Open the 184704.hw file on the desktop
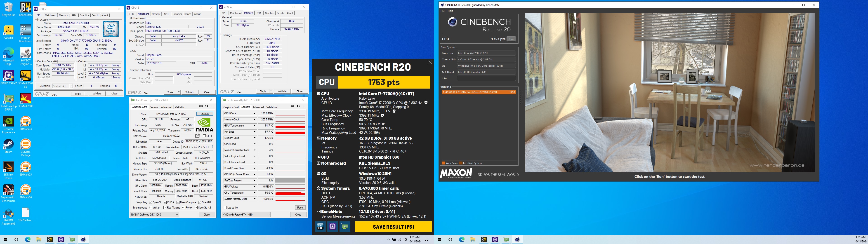Screen dimensions: 868x244 tap(26, 214)
